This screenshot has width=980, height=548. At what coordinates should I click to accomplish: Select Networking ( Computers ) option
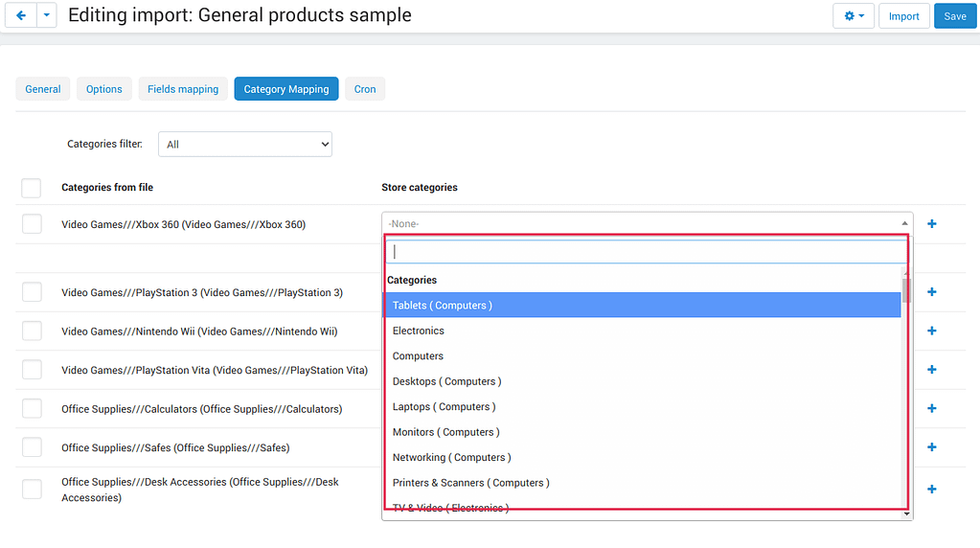pyautogui.click(x=642, y=457)
